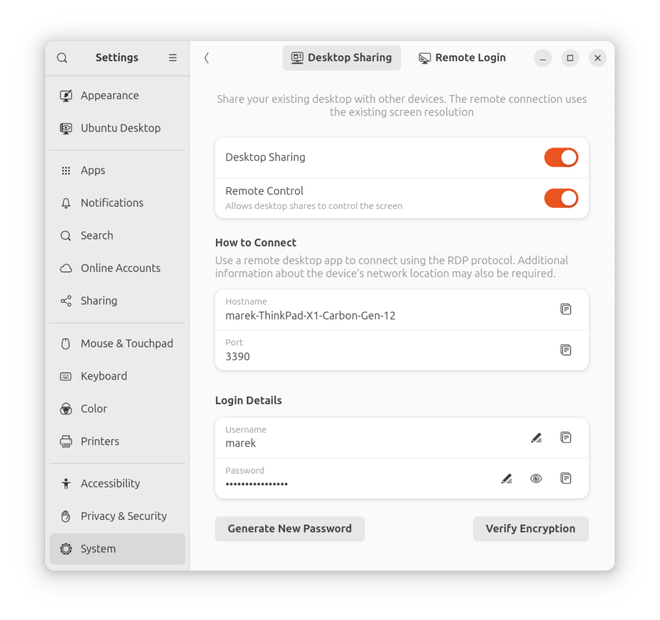Screen dimensions: 660x620
Task: Select Accessibility in the sidebar
Action: pos(117,484)
